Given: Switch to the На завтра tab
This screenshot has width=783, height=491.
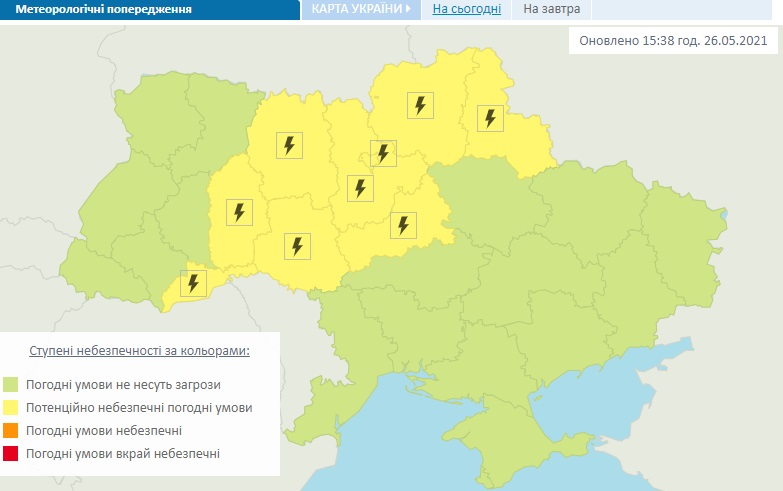Looking at the screenshot, I should tap(552, 9).
